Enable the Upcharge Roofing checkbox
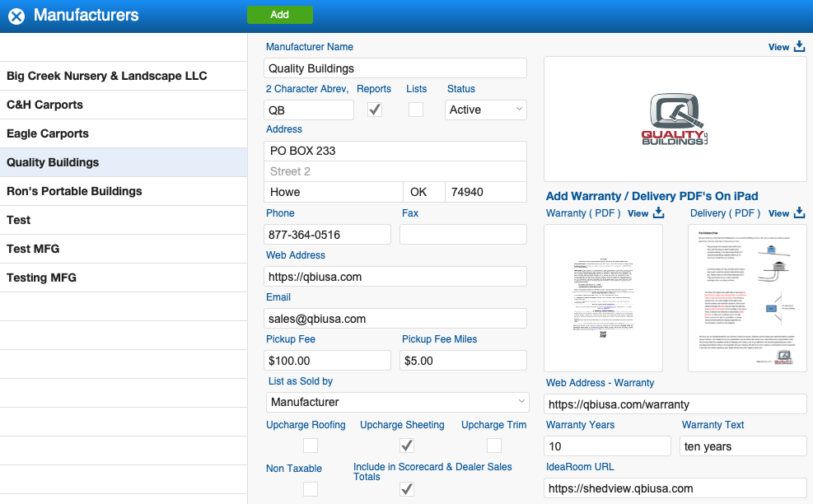The image size is (813, 504). point(311,446)
